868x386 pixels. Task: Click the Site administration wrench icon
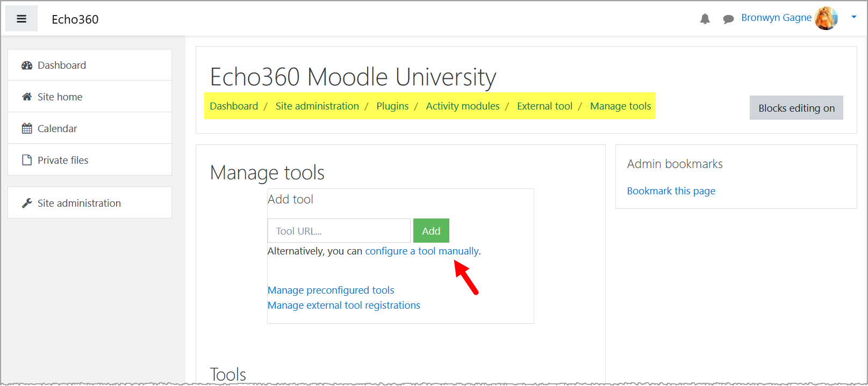[x=27, y=203]
